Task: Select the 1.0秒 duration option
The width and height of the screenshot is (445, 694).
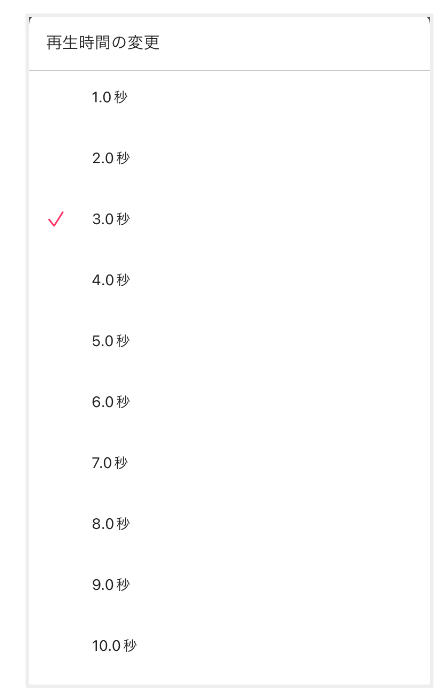Action: coord(229,97)
